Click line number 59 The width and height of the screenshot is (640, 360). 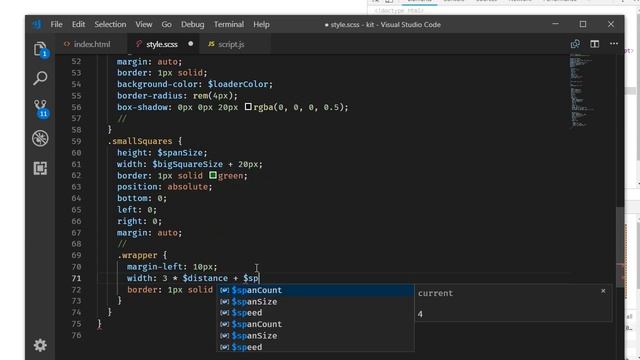click(76, 141)
